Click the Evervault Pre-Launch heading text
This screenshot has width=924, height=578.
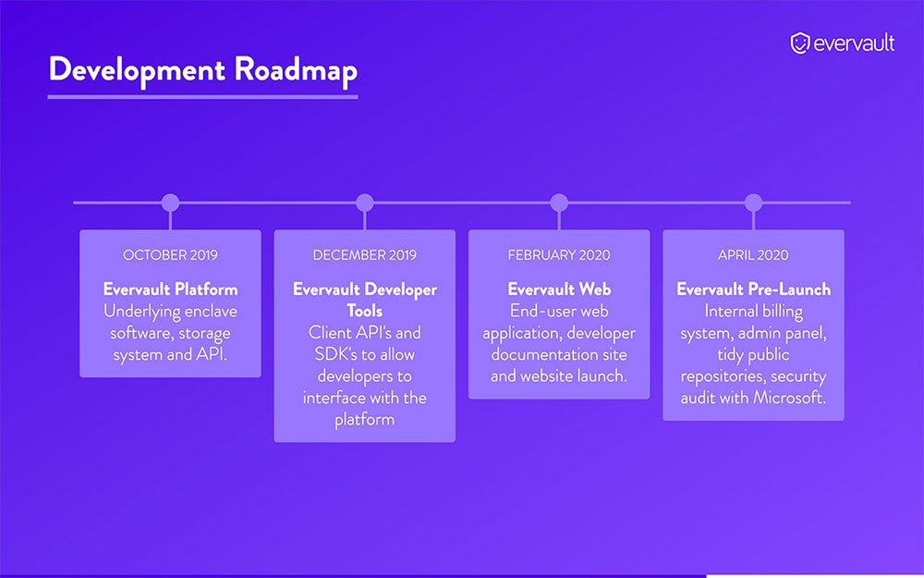click(753, 289)
